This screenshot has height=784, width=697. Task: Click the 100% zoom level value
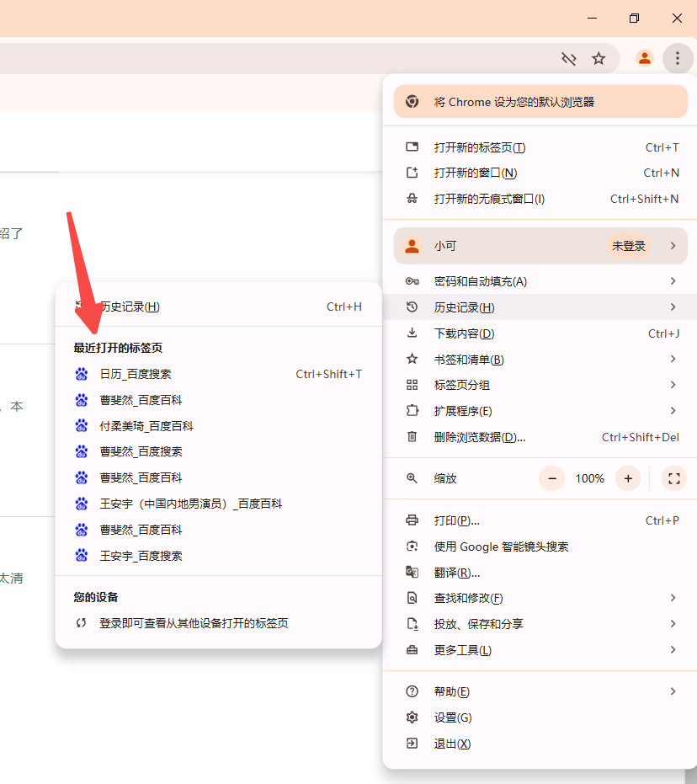click(x=589, y=478)
